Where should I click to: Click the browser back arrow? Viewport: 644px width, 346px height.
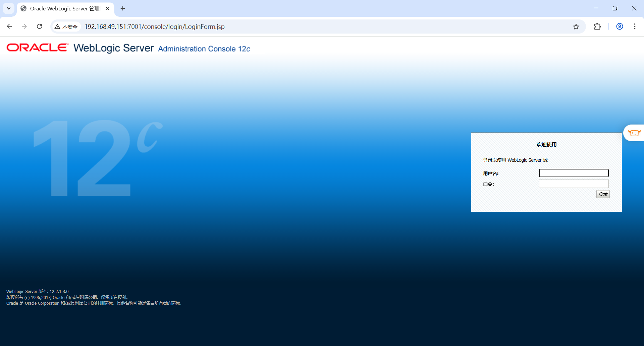(9, 27)
